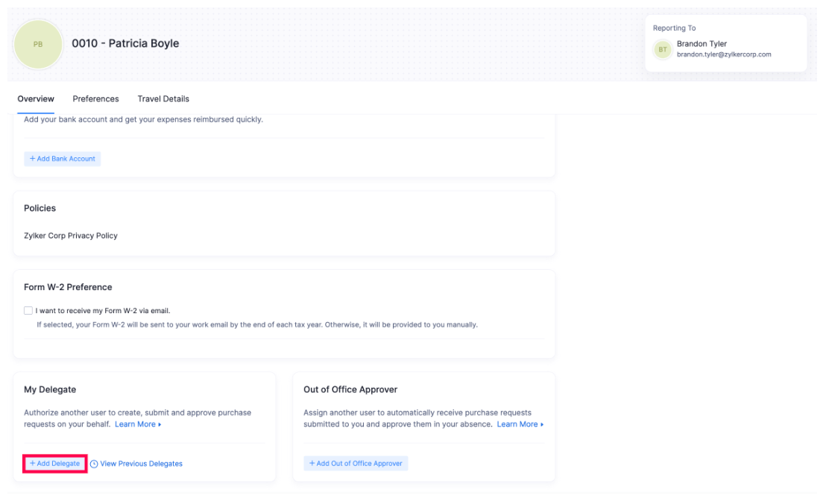Open Learn More under My Delegate

pyautogui.click(x=135, y=424)
